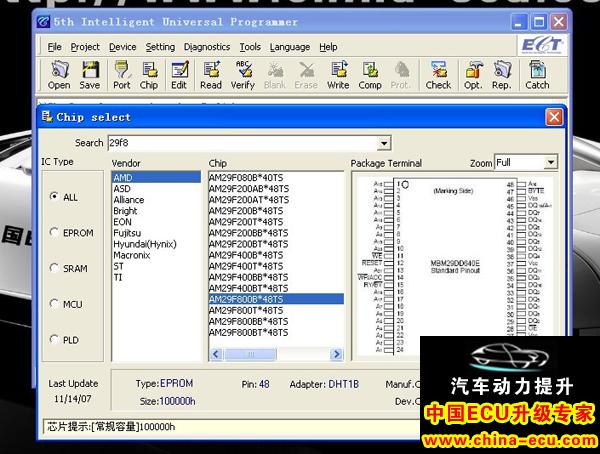This screenshot has height=454, width=600.
Task: Select chip AM29F200AT*48TS
Action: pos(276,200)
